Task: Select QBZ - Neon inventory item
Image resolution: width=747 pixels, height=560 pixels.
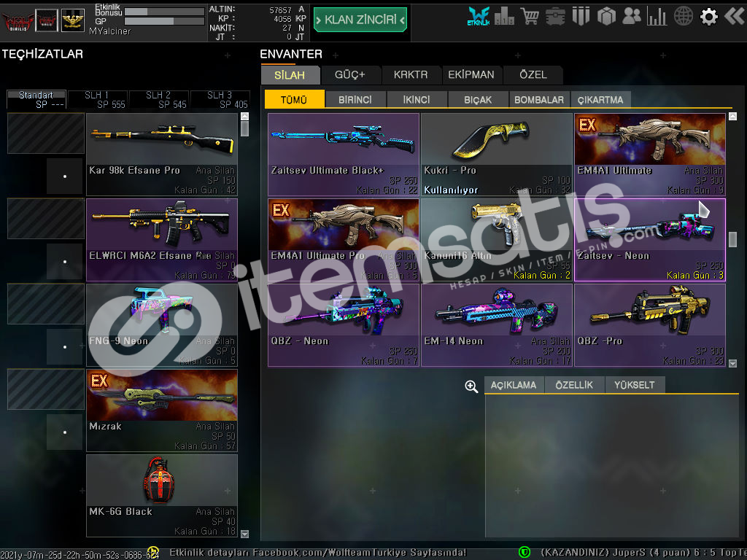Action: (x=344, y=324)
